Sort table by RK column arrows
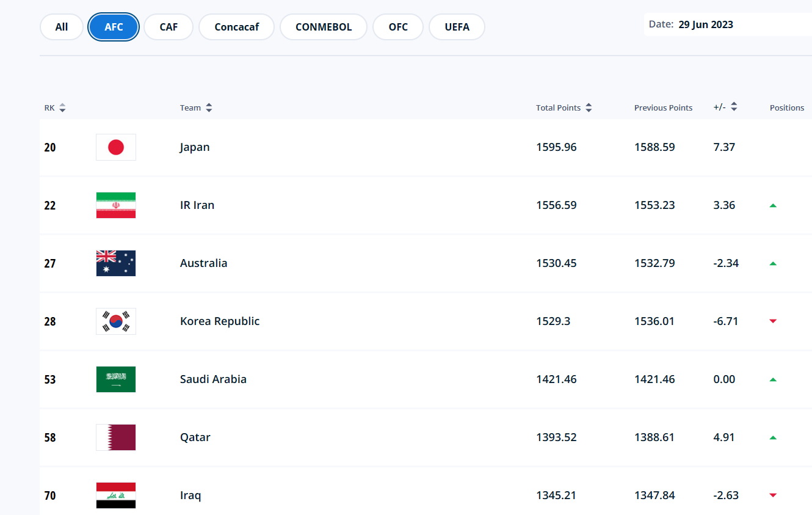Viewport: 812px width, 515px height. [62, 108]
